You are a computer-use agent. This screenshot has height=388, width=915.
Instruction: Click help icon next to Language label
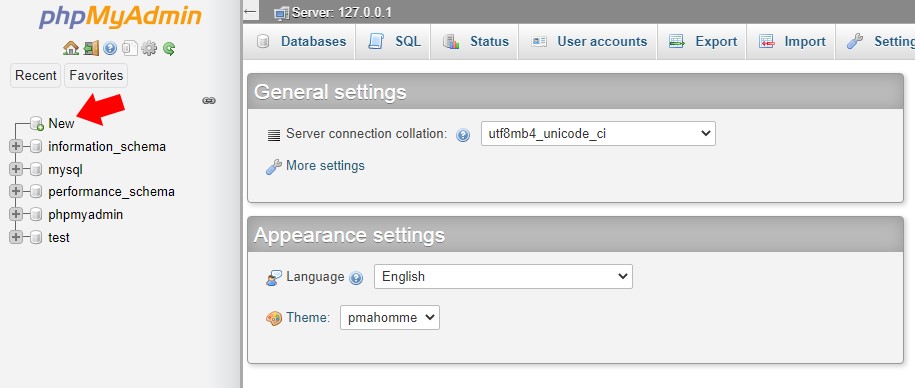click(x=356, y=278)
